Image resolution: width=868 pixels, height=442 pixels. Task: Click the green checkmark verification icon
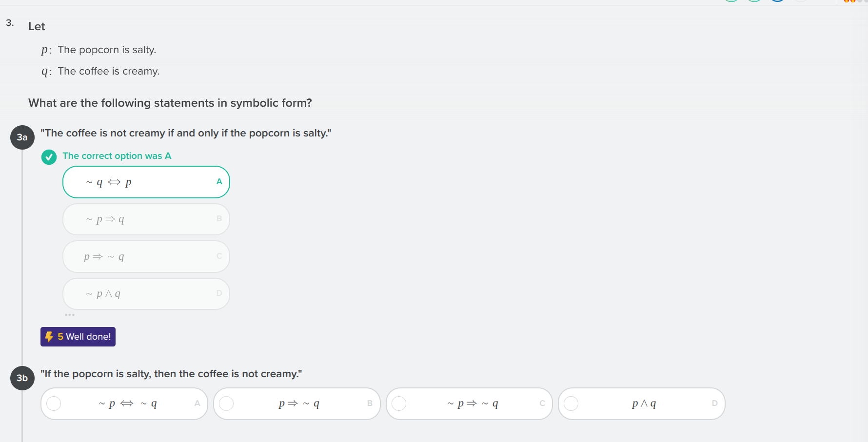pos(49,157)
